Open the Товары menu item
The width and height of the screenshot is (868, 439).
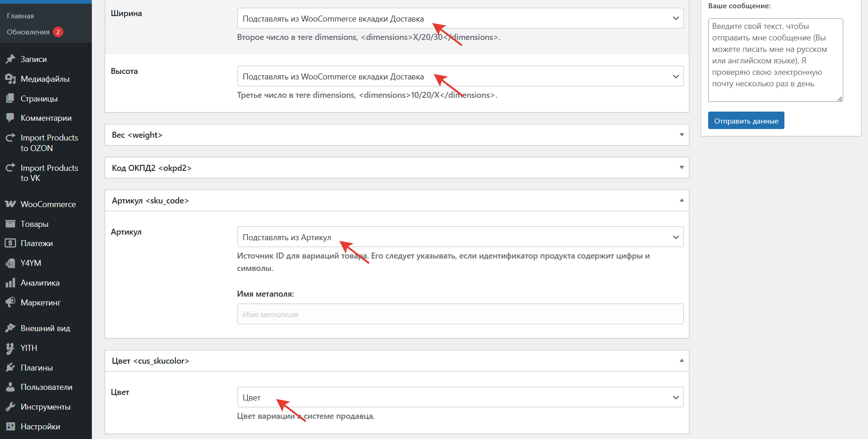34,224
